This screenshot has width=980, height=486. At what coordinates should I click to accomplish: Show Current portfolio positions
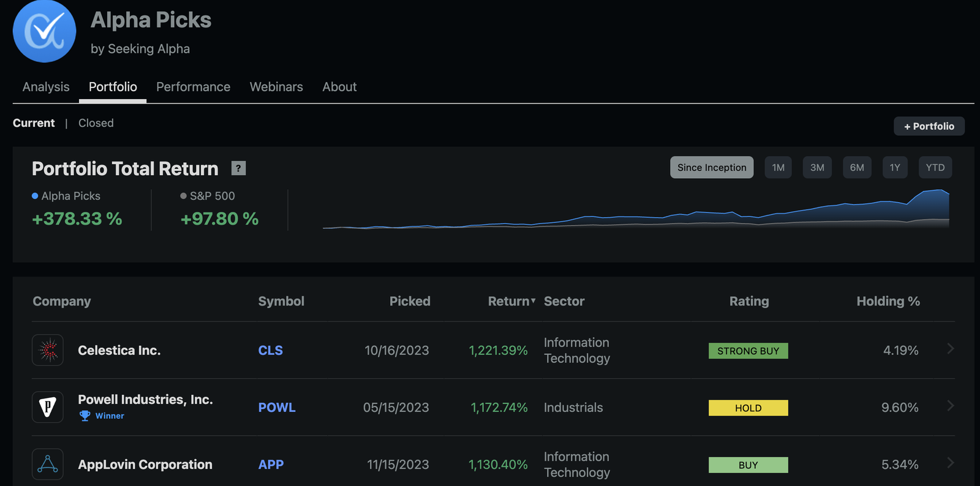click(34, 123)
